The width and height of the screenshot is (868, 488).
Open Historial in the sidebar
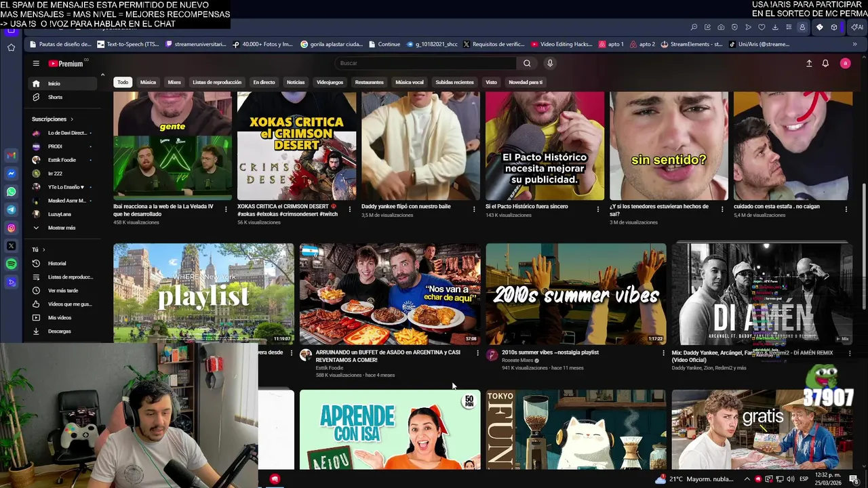click(64, 263)
